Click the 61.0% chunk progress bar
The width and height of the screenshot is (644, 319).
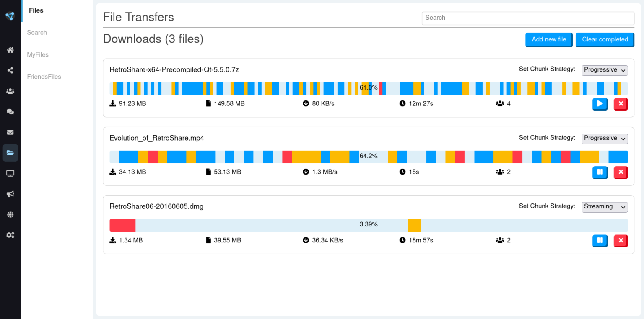(369, 88)
